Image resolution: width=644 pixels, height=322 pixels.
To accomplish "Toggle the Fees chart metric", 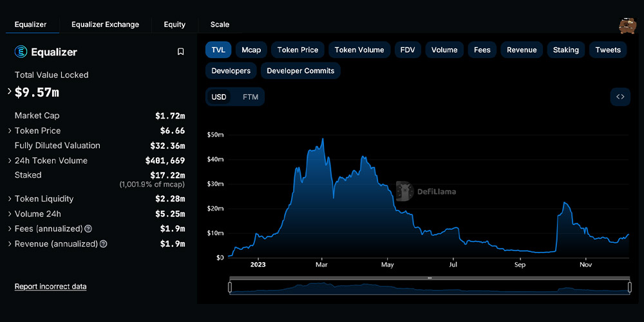I will (482, 50).
